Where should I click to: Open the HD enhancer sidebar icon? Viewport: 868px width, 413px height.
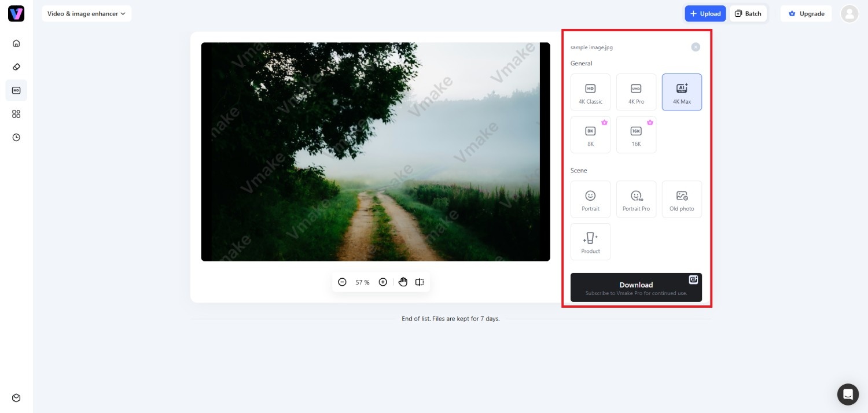(x=16, y=90)
